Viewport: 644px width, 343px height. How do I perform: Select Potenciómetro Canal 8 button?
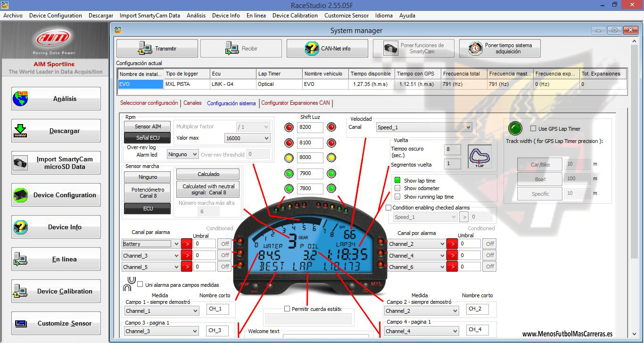[148, 193]
